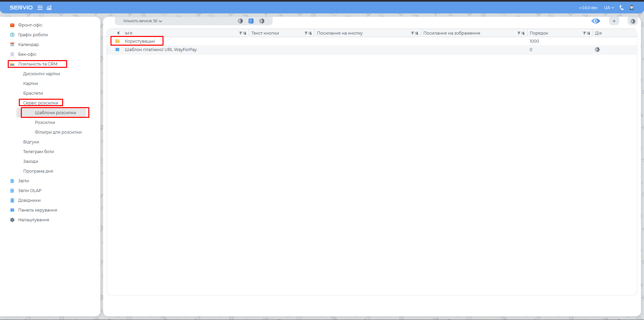Select Дисконтні картки in the sidebar

pyautogui.click(x=42, y=74)
